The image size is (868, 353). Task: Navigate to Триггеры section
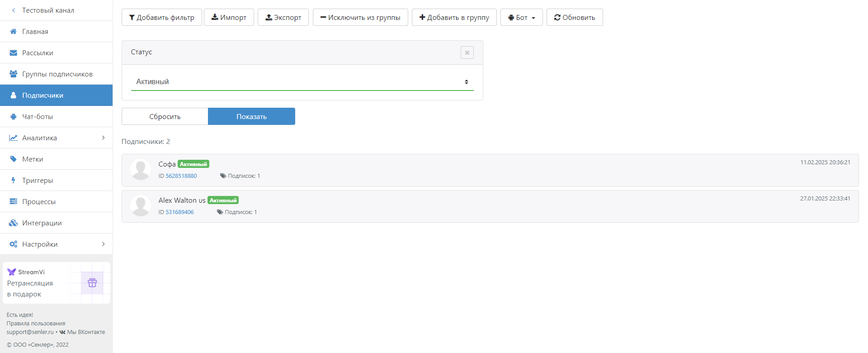click(x=38, y=181)
